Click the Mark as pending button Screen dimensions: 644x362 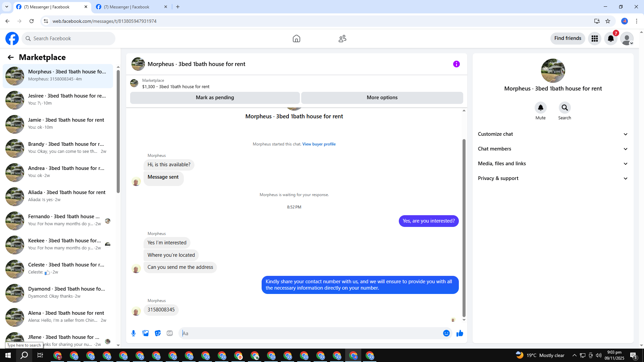[215, 98]
